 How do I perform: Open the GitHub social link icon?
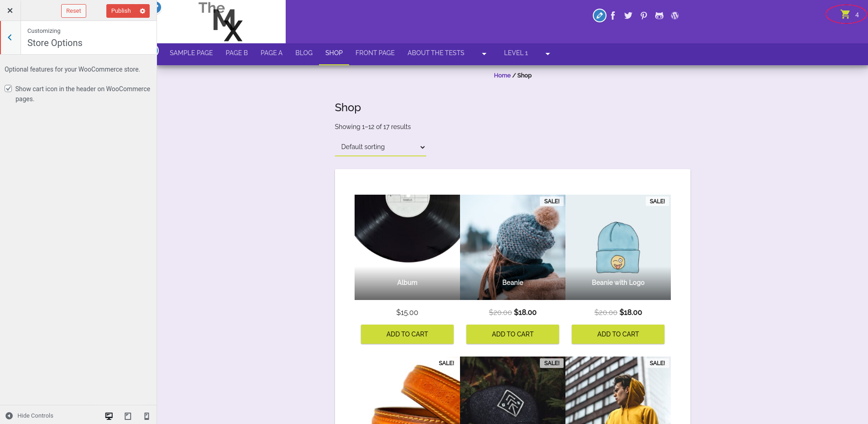point(659,16)
